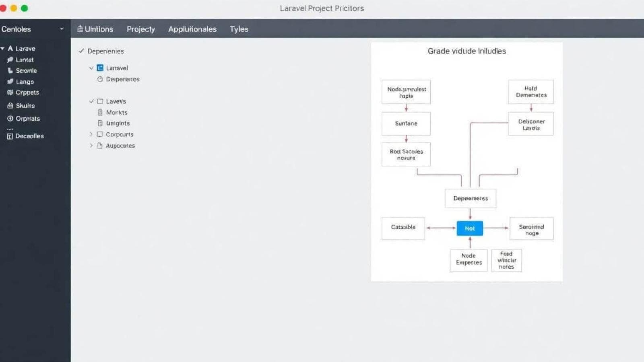Click the Node Empectes diagram box

pos(469,260)
